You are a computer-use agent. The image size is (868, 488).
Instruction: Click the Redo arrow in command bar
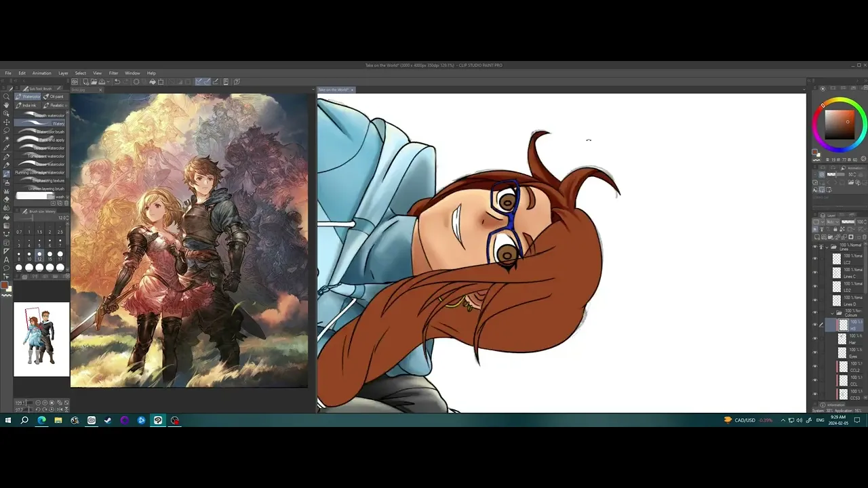click(x=125, y=81)
